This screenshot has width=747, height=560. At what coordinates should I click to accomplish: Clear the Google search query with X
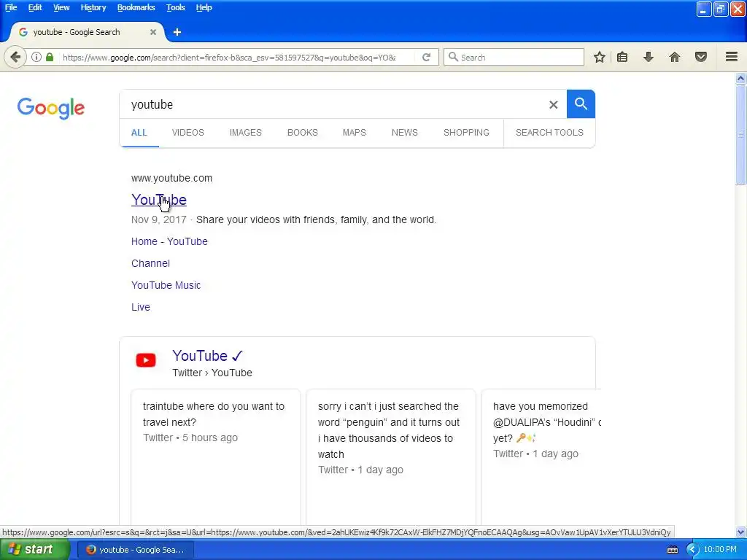[x=553, y=104]
